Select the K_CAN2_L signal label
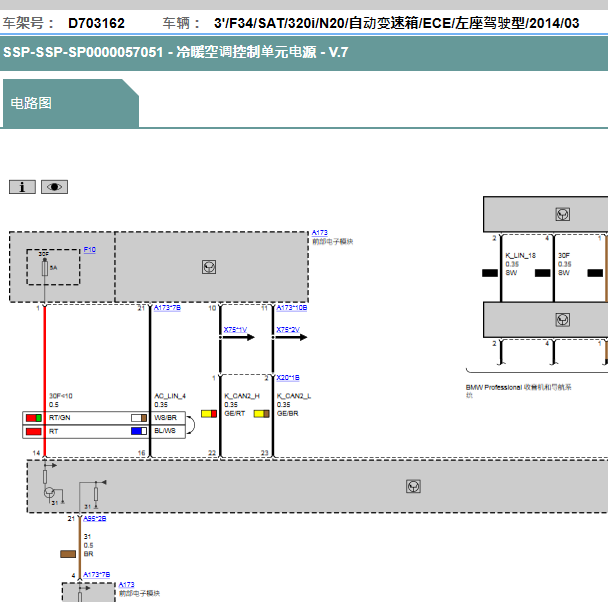Viewport: 608px width, 602px height. point(294,396)
